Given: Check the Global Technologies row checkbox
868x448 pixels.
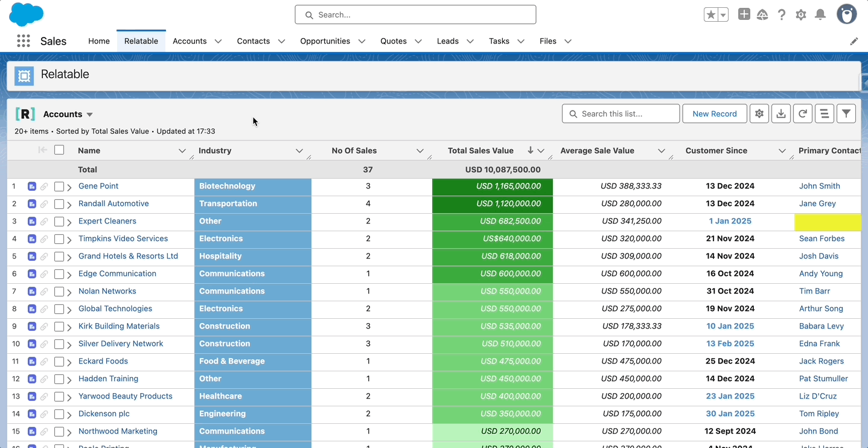Looking at the screenshot, I should pyautogui.click(x=59, y=309).
